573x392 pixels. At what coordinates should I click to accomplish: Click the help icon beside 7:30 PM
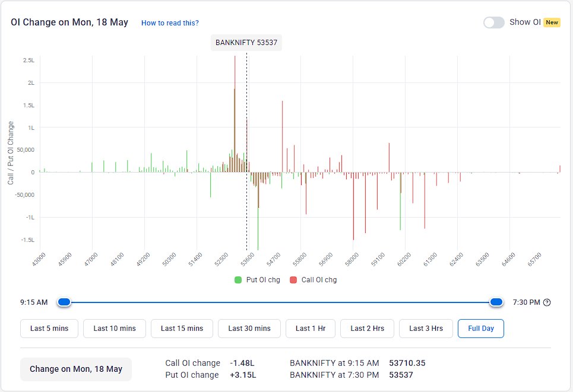(547, 302)
